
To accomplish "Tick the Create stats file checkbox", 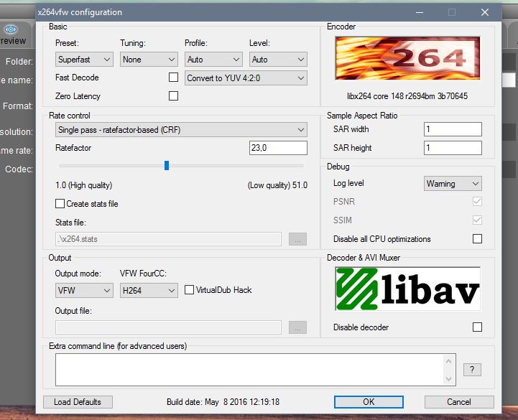I will point(60,204).
